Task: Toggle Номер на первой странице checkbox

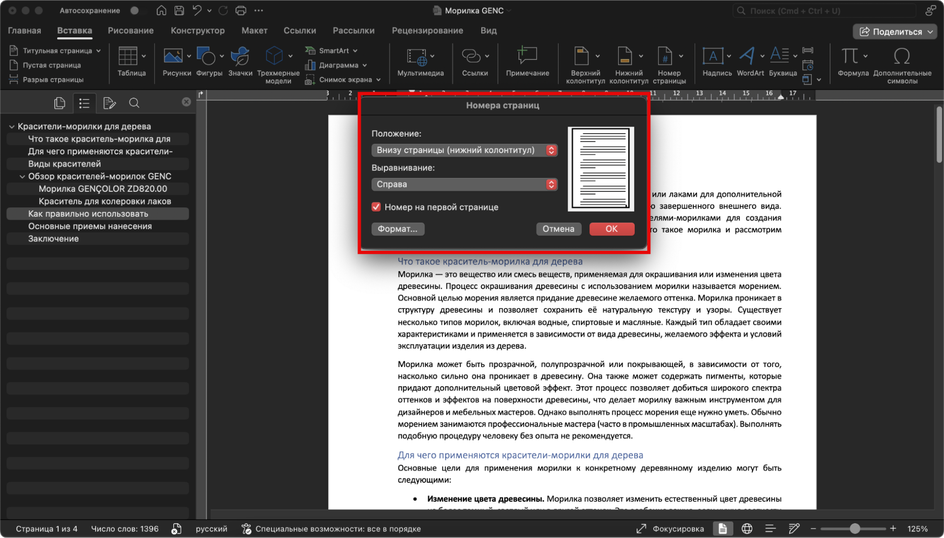Action: [x=376, y=206]
